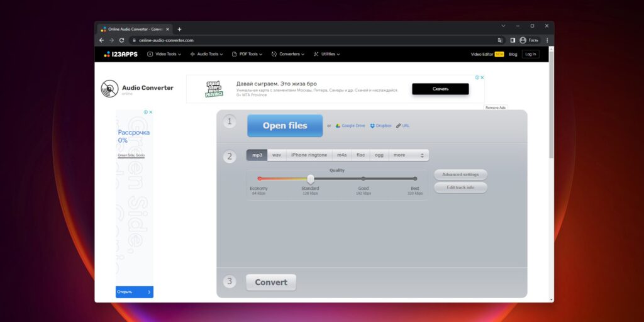Viewport: 644px width, 322px height.
Task: Toggle the browser side panel icon
Action: (513, 40)
